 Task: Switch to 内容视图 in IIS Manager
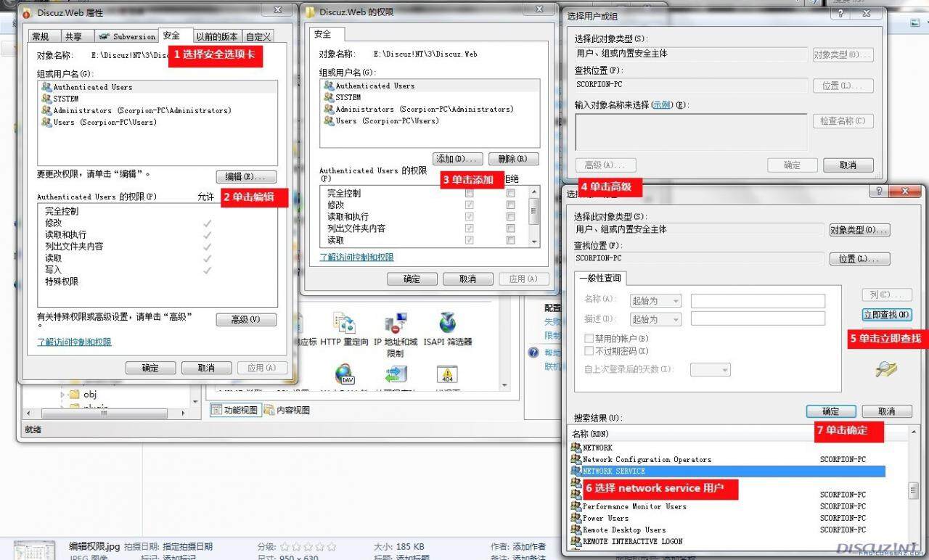pyautogui.click(x=287, y=410)
